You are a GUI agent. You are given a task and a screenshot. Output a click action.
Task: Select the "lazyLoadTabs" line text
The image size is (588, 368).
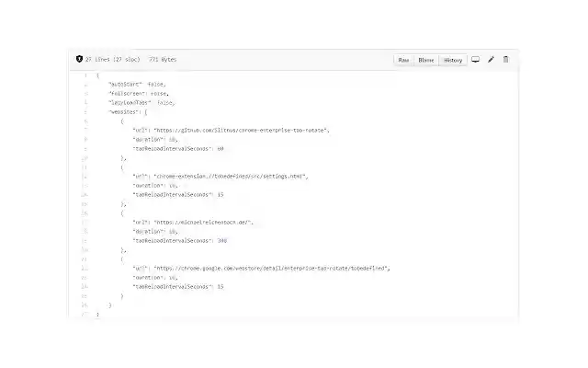click(141, 102)
